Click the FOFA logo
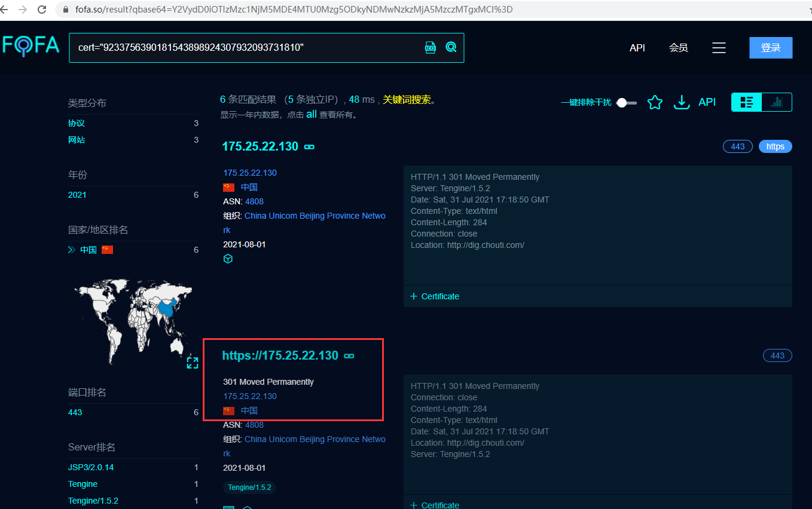The width and height of the screenshot is (812, 509). click(x=31, y=45)
